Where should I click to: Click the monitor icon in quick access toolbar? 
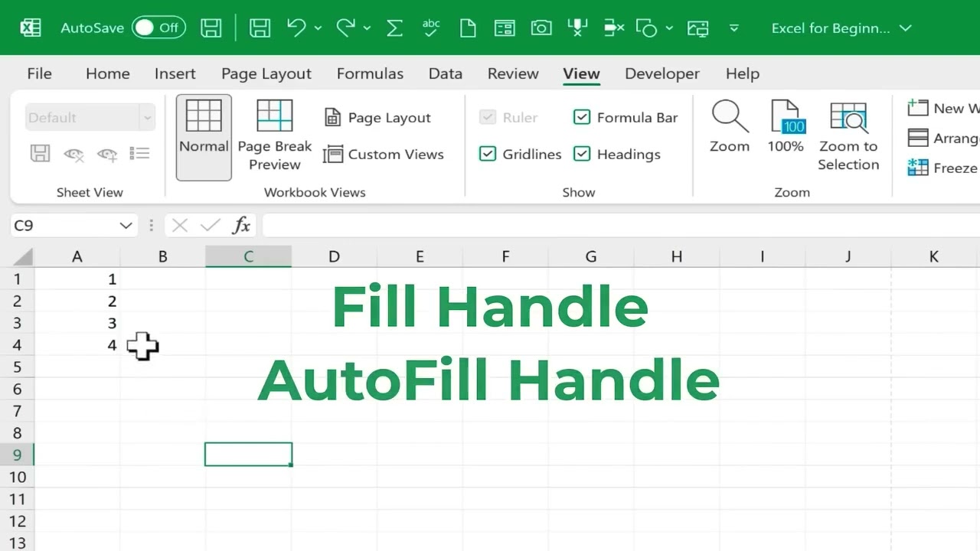(697, 28)
